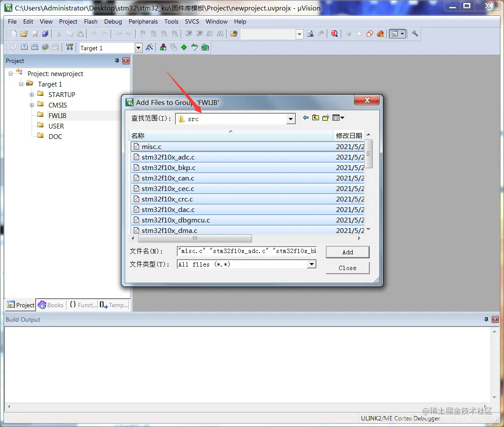Collapse the Target 1 node
Image resolution: width=504 pixels, height=427 pixels.
(21, 84)
